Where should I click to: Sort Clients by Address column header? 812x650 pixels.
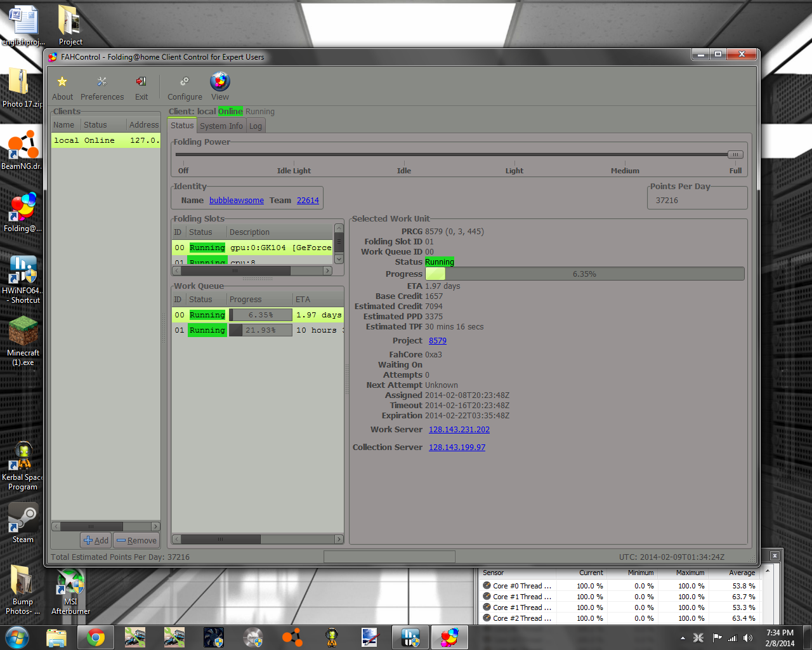[x=143, y=124]
